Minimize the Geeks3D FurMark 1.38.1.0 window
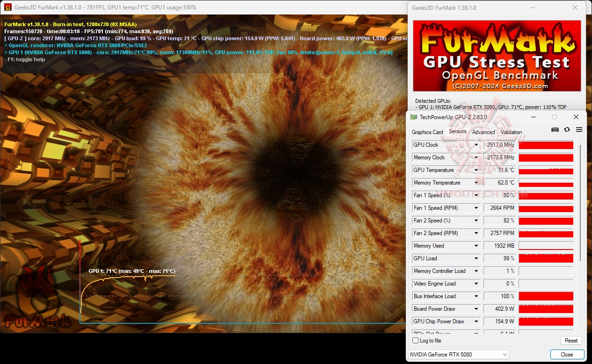This screenshot has width=592, height=364. 532,7
